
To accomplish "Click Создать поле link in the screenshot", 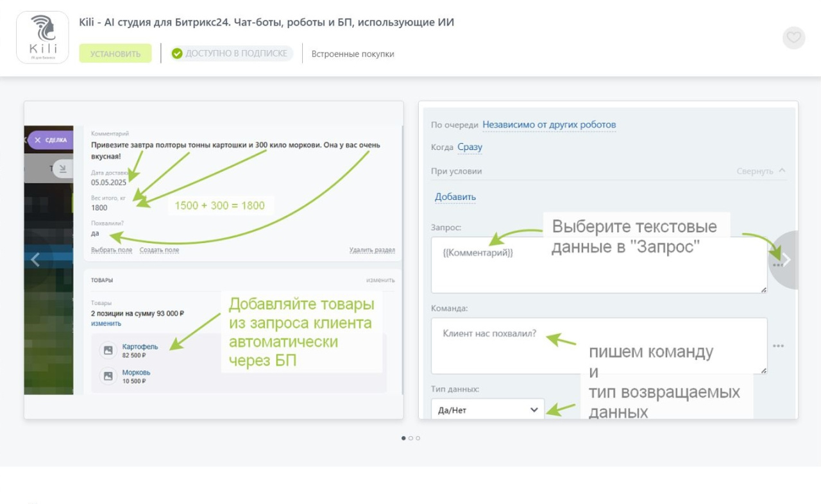I will [x=159, y=250].
